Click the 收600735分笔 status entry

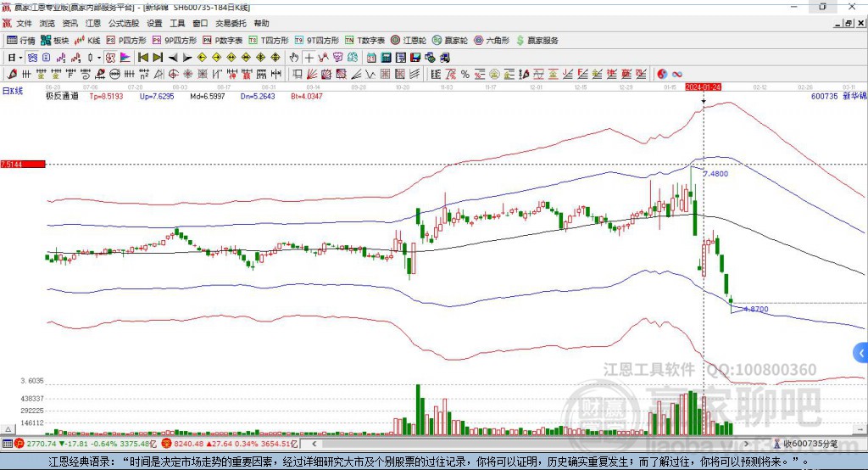(x=805, y=444)
